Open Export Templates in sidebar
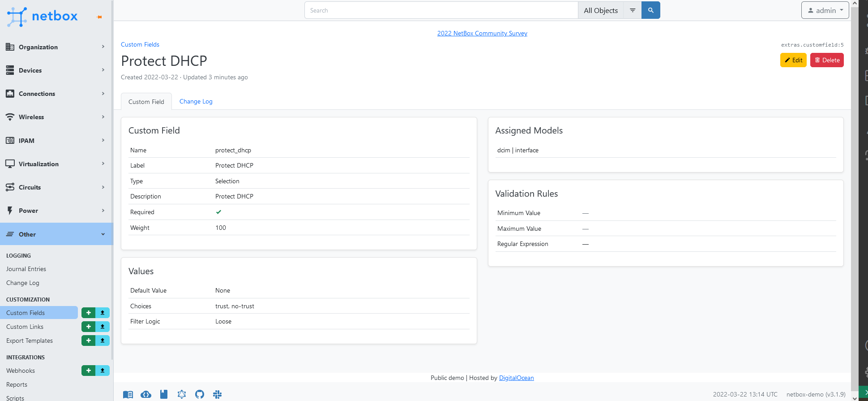 tap(30, 341)
